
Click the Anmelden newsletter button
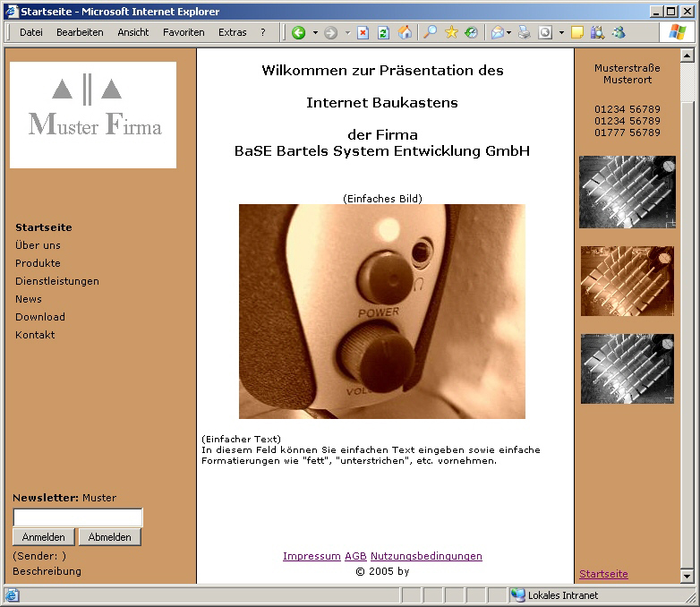click(x=43, y=537)
